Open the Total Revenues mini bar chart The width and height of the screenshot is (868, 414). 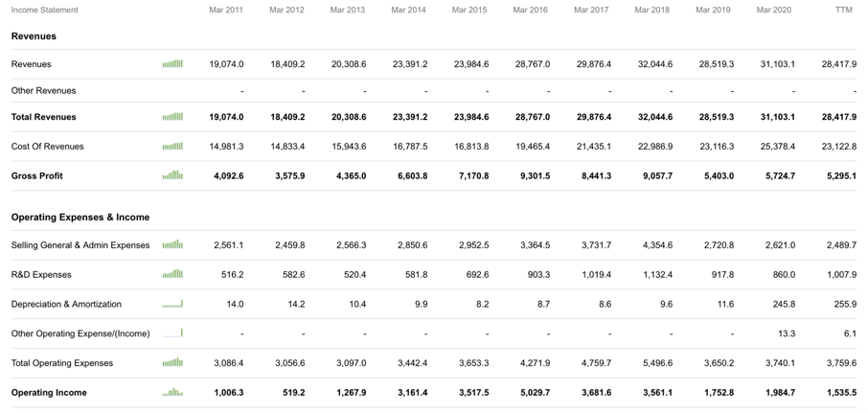coord(172,116)
